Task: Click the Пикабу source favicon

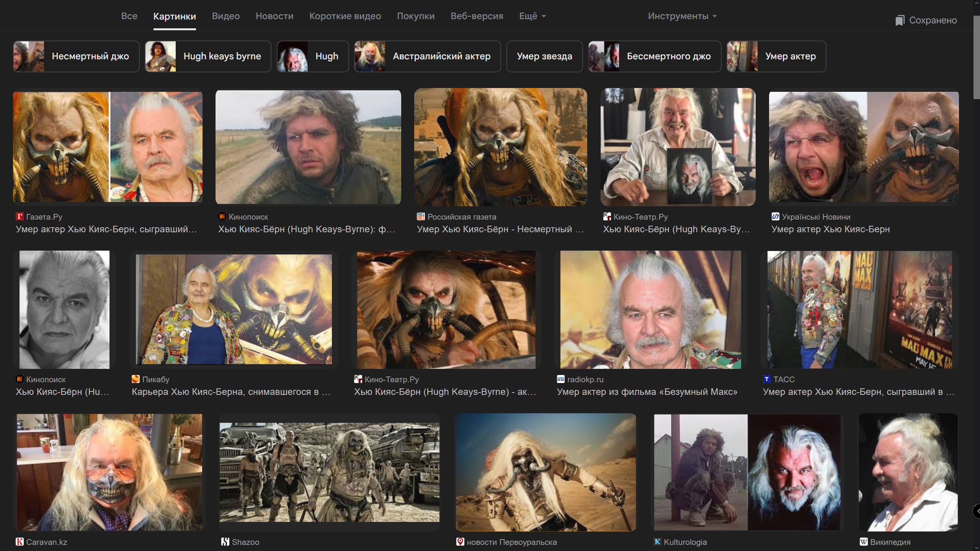Action: tap(136, 379)
